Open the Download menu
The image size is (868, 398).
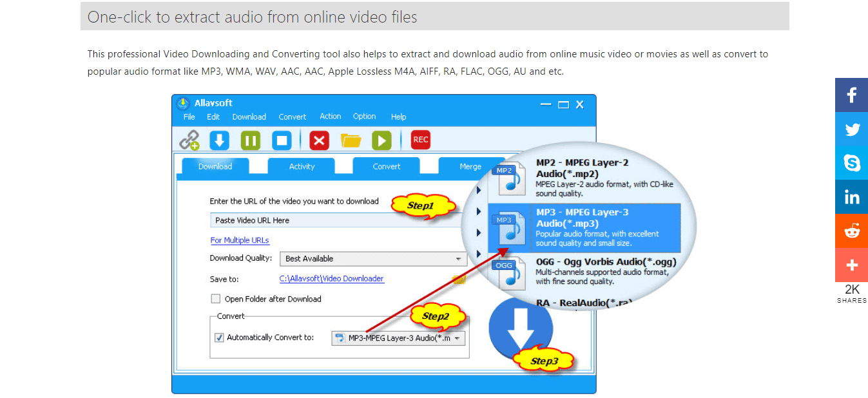coord(249,117)
